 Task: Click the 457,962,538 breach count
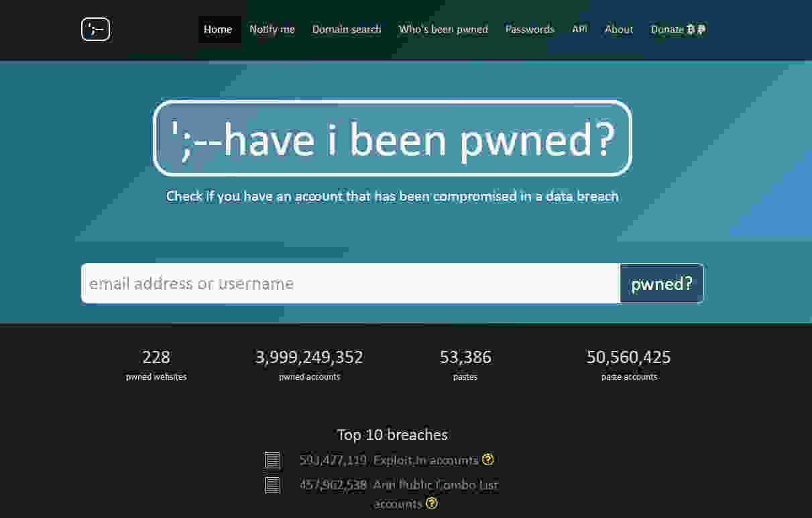333,484
